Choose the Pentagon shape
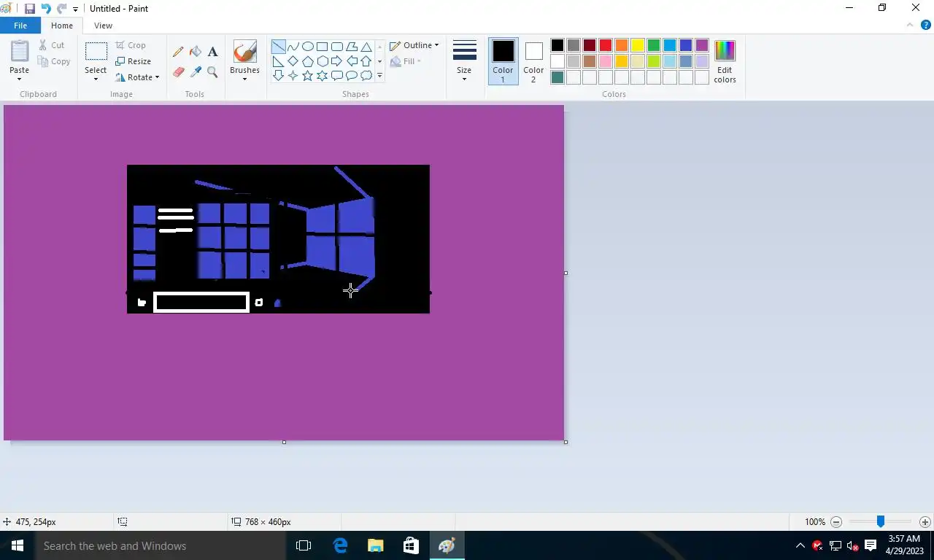 [x=307, y=61]
